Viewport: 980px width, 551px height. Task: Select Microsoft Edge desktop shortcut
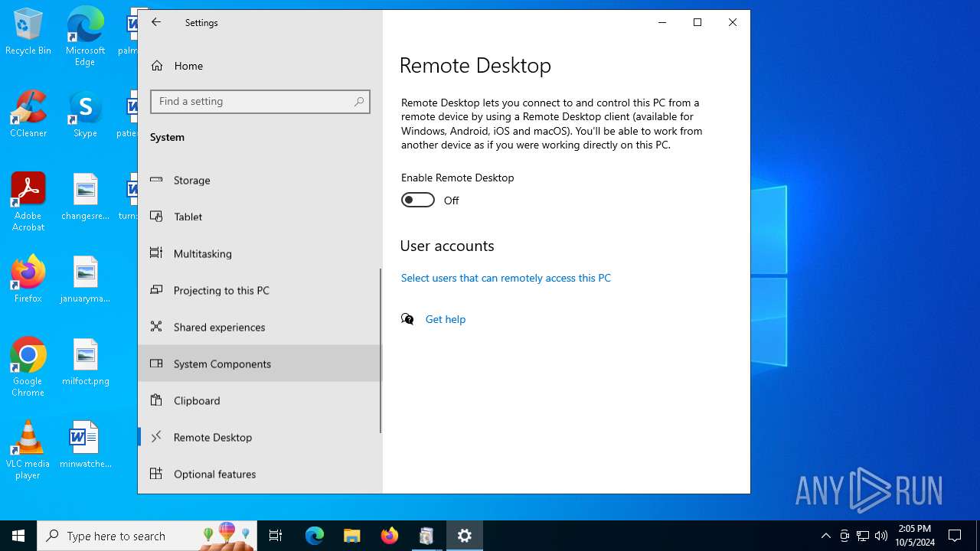point(85,37)
